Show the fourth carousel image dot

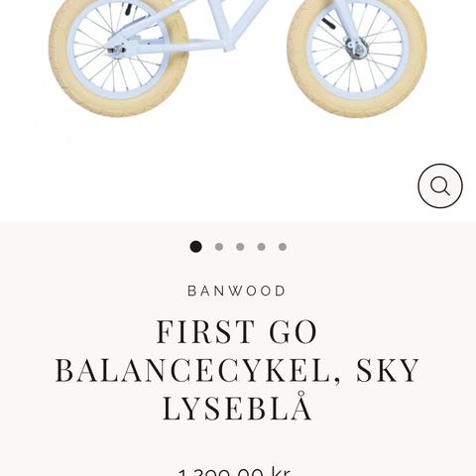pos(262,247)
